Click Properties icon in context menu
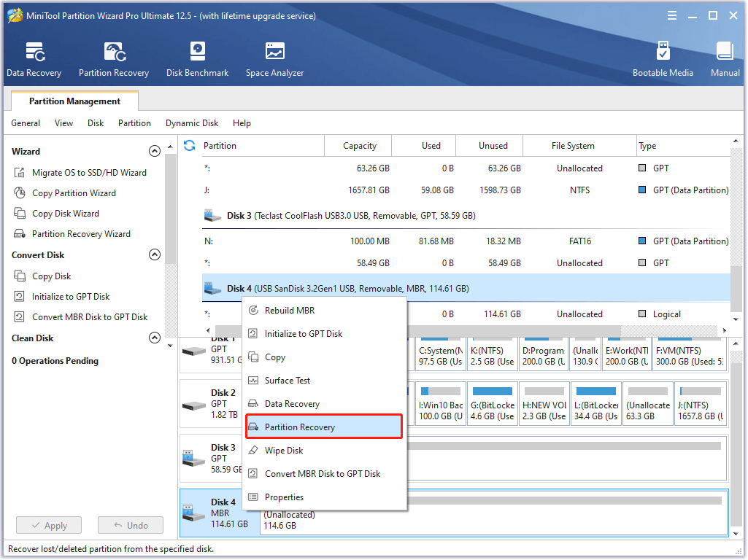Image resolution: width=748 pixels, height=560 pixels. (253, 497)
